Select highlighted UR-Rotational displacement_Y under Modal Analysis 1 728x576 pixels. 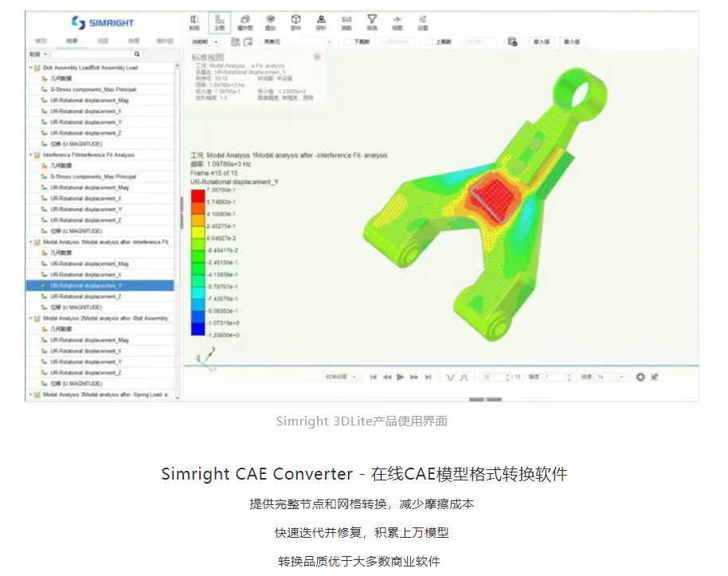pos(100,286)
